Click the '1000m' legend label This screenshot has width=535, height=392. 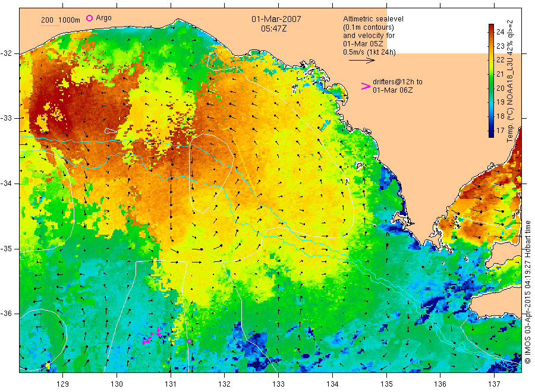(70, 20)
